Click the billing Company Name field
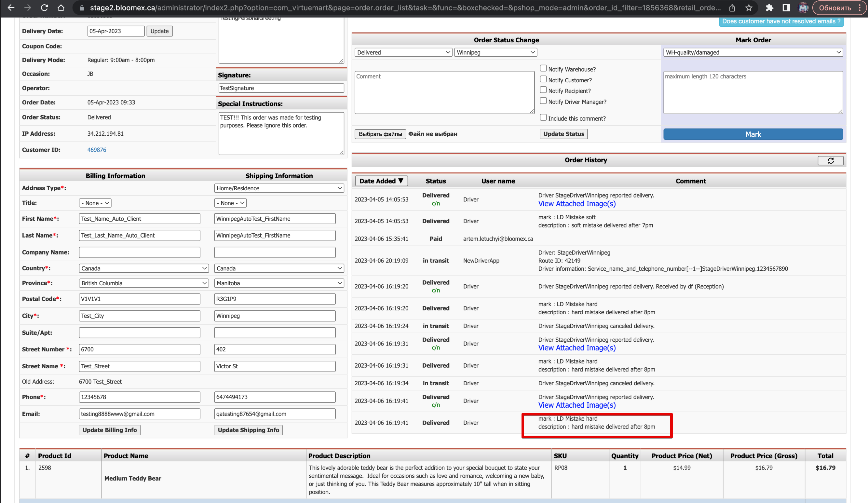868x503 pixels. 140,252
